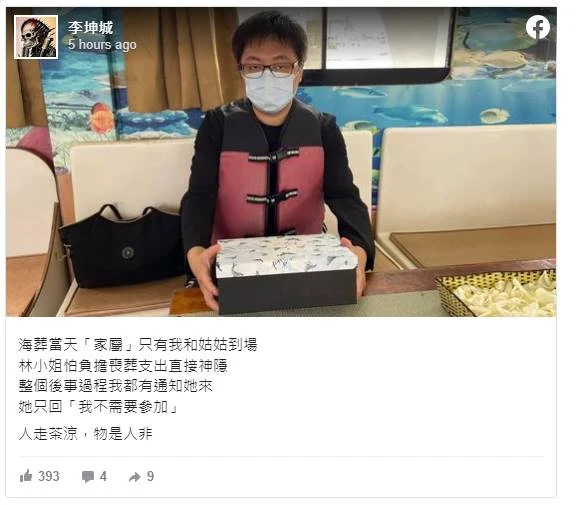Image resolution: width=576 pixels, height=505 pixels.
Task: Open author name 李坤城 profile link
Action: [x=90, y=28]
